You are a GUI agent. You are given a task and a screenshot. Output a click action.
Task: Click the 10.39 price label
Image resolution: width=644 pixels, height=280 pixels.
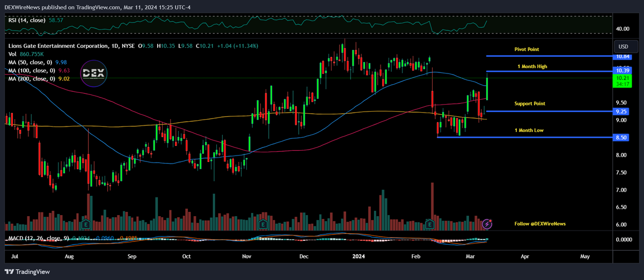(623, 70)
